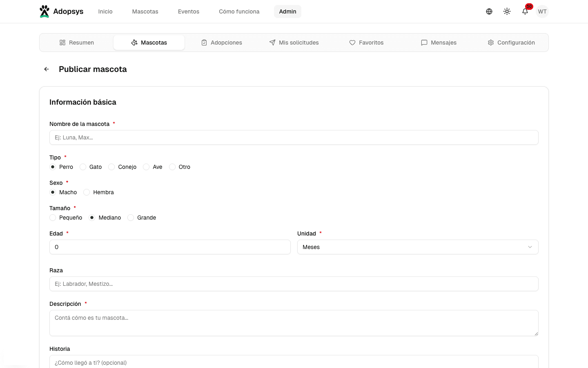Open the Mis solicitudes tab
Image resolution: width=588 pixels, height=368 pixels.
(x=294, y=43)
